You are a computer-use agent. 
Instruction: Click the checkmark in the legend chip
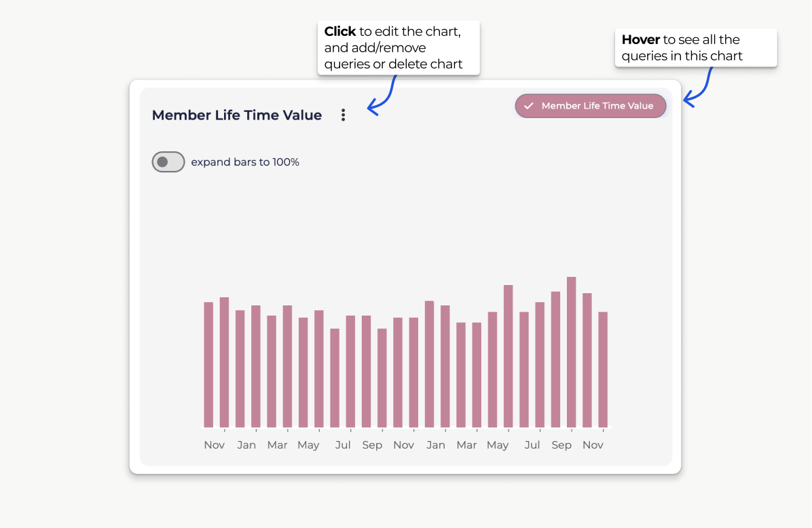coord(529,106)
